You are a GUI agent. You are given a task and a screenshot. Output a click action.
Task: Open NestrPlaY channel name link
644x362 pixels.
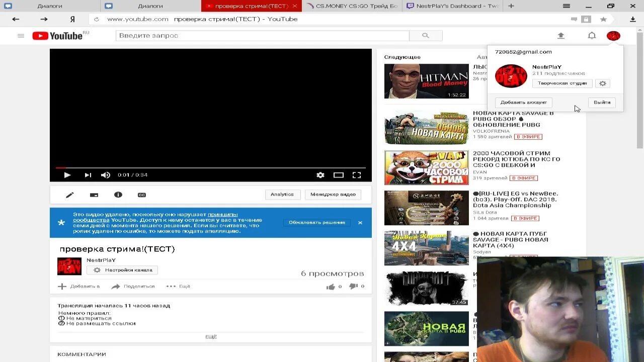point(101,260)
